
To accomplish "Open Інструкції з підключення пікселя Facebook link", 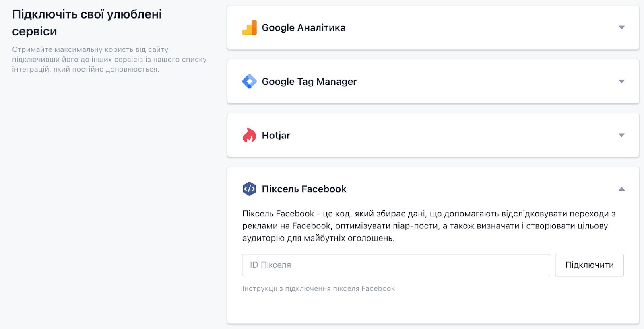I will 318,288.
